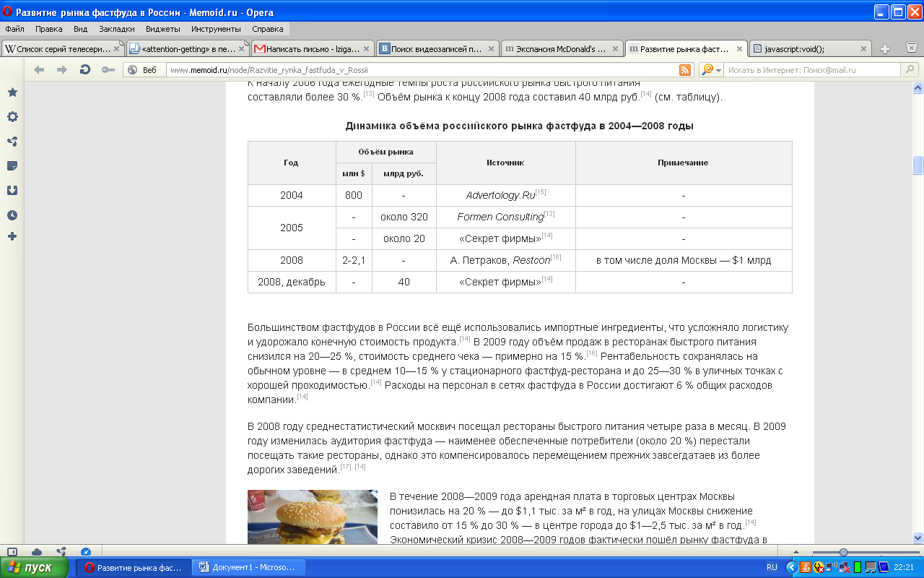Click the Opera 'Развитие рынка фас…' taskbar button
The width and height of the screenshot is (924, 578).
[134, 567]
